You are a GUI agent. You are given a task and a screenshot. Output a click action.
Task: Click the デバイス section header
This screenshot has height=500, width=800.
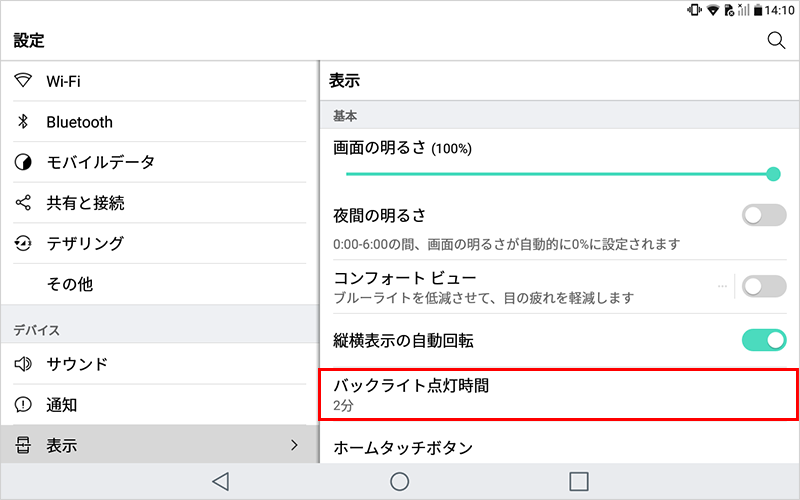(36, 330)
